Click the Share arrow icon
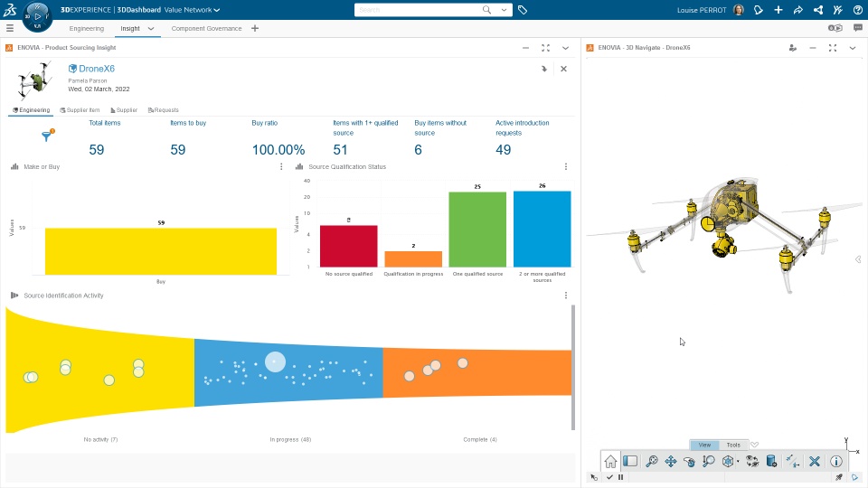This screenshot has width=868, height=488. click(x=798, y=10)
